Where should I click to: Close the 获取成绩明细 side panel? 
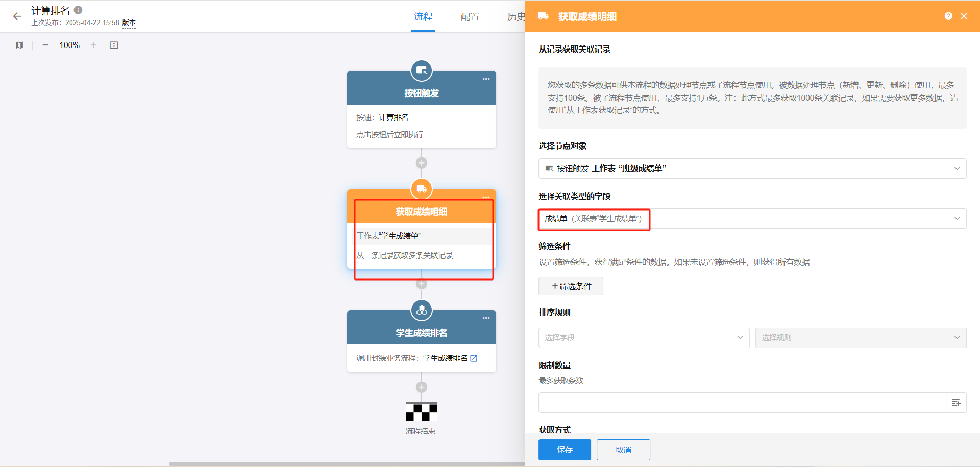[964, 16]
